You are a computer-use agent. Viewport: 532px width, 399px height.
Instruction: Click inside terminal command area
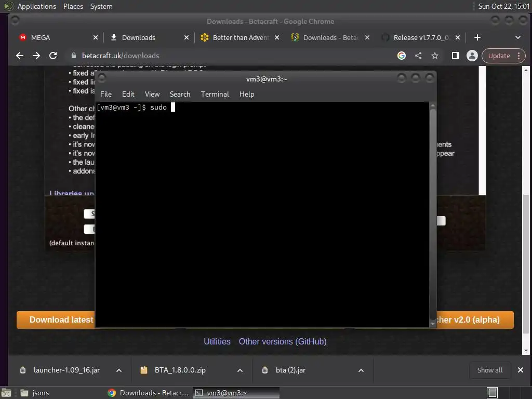click(x=262, y=215)
